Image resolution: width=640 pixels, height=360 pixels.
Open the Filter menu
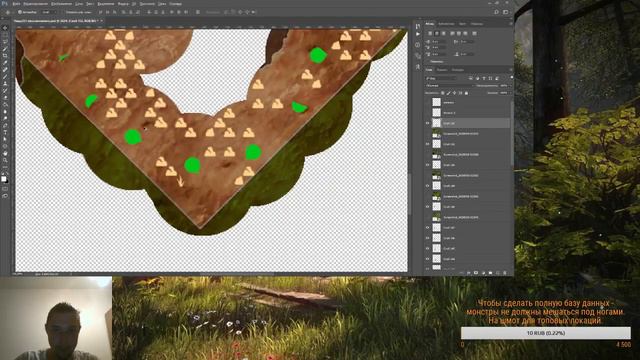pos(123,4)
